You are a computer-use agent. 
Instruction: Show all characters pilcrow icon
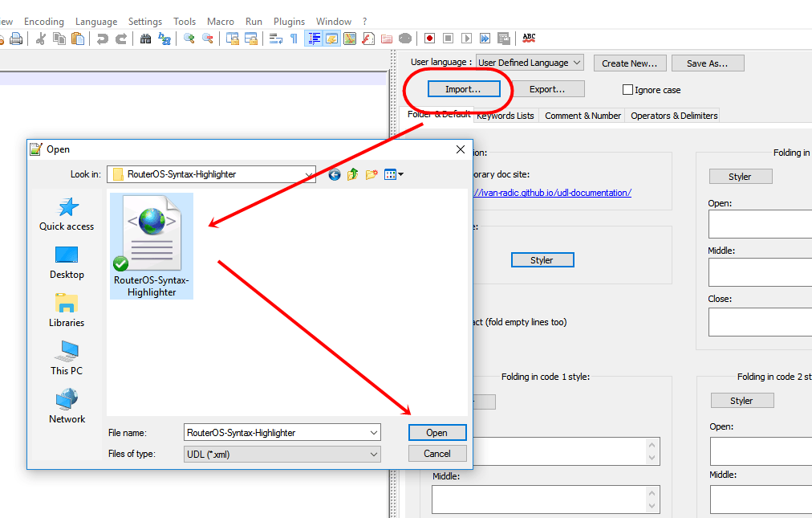coord(294,39)
